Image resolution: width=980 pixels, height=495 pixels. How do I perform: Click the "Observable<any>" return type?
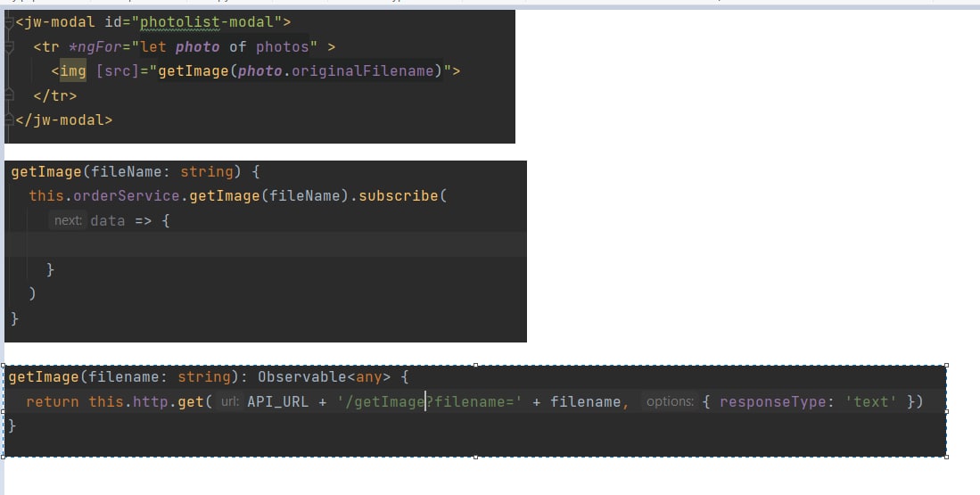click(325, 377)
